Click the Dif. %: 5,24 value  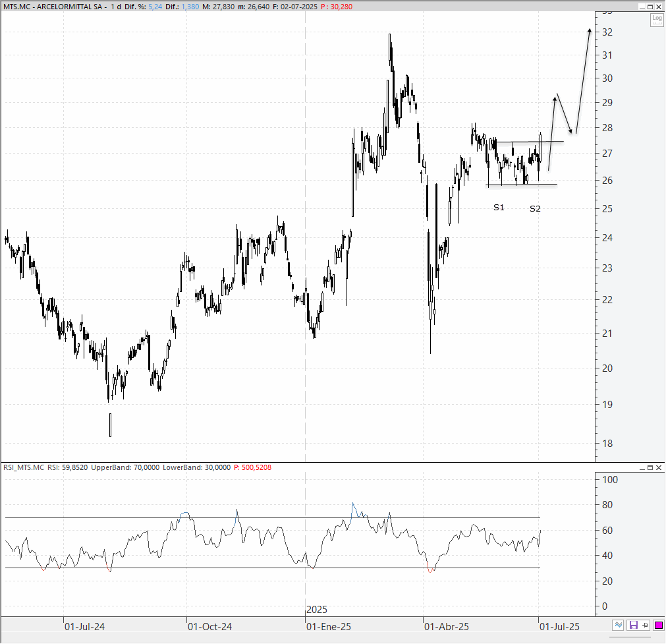point(143,7)
